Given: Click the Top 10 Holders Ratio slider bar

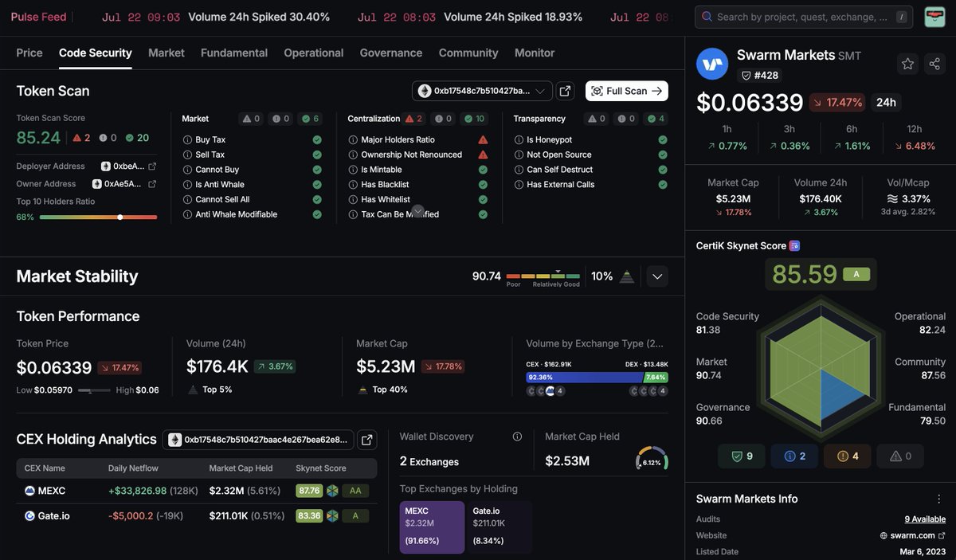Looking at the screenshot, I should tap(98, 217).
